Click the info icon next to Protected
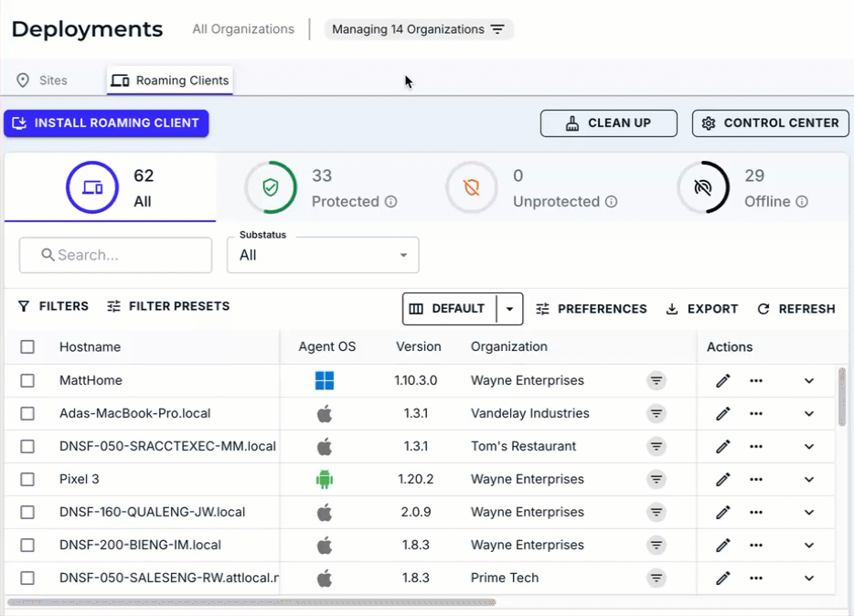 (x=391, y=202)
